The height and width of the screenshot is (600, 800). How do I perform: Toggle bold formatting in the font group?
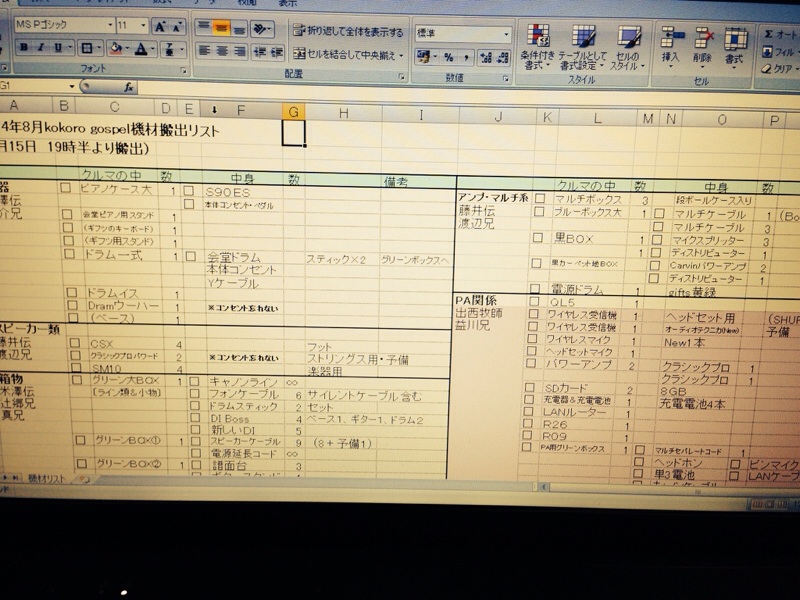pyautogui.click(x=21, y=49)
